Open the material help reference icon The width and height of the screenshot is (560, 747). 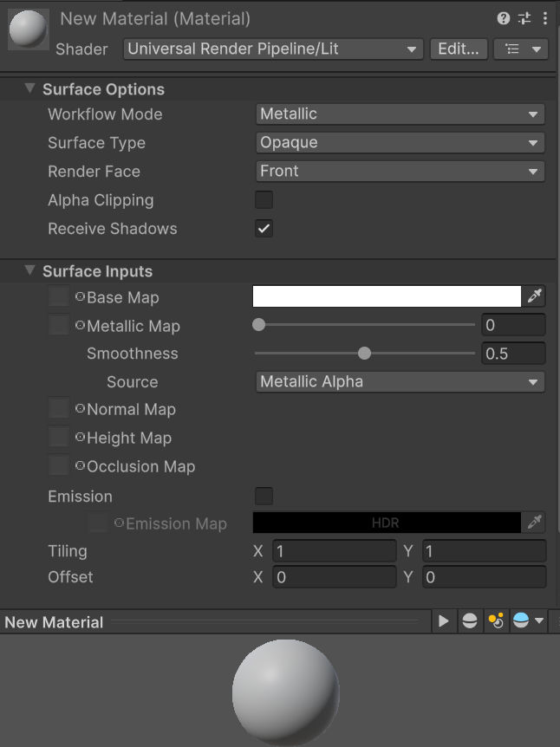pyautogui.click(x=504, y=18)
